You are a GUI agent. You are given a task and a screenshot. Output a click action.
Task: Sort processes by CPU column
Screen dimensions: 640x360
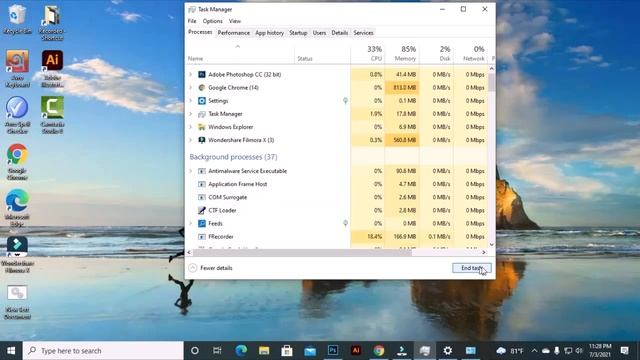tap(367, 53)
